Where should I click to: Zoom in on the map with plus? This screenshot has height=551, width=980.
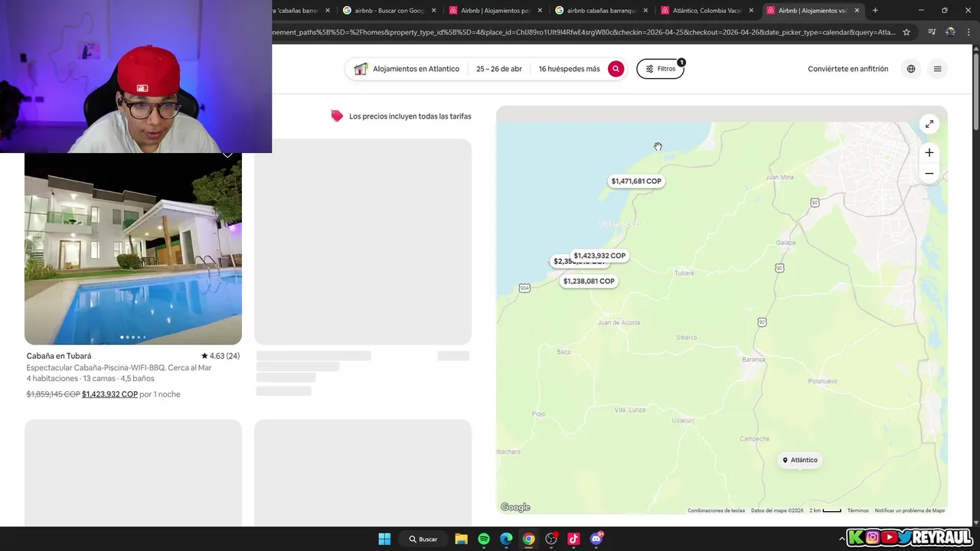coord(929,152)
